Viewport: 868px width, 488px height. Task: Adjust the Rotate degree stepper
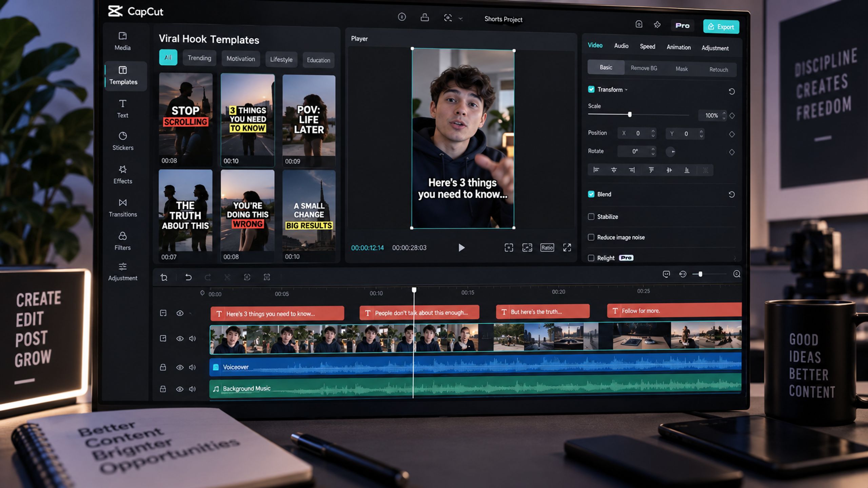(x=653, y=151)
